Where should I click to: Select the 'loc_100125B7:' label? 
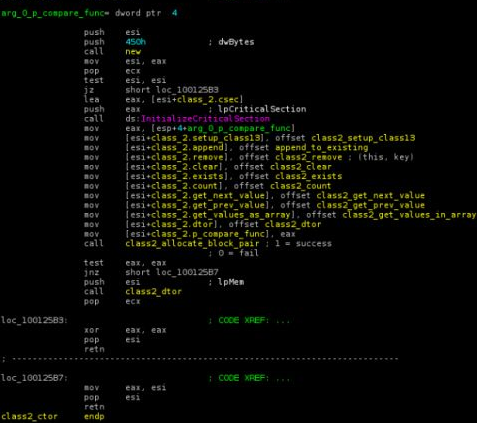pos(34,378)
